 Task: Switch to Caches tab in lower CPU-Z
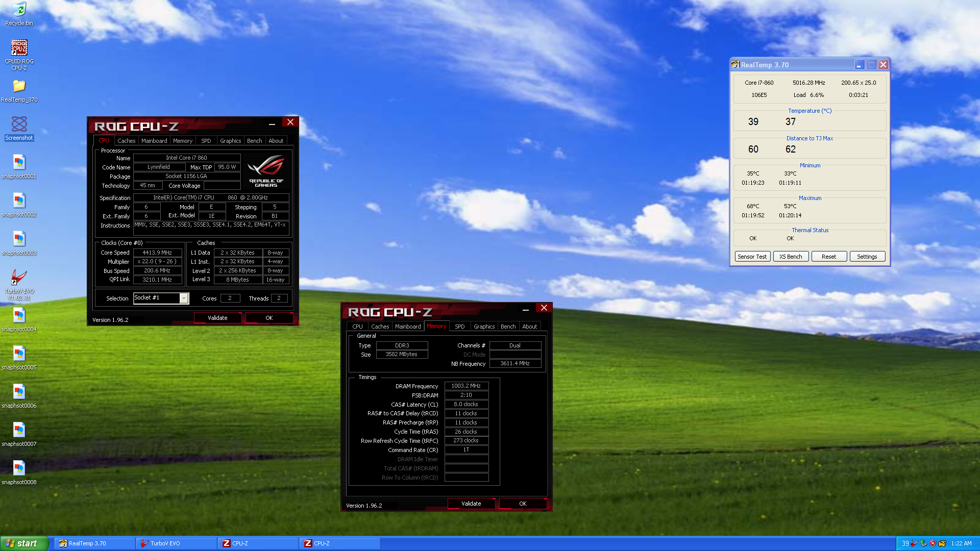pyautogui.click(x=380, y=327)
